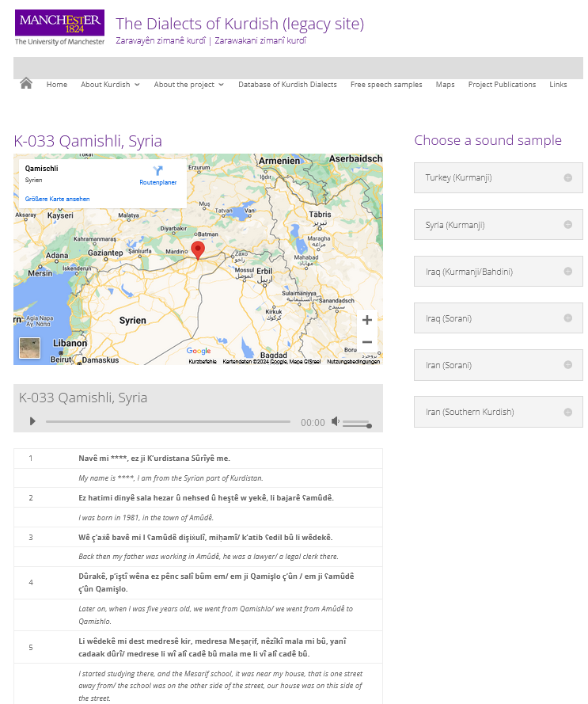
Task: Open Nutzungsbedingungen terms link on map
Action: click(353, 361)
